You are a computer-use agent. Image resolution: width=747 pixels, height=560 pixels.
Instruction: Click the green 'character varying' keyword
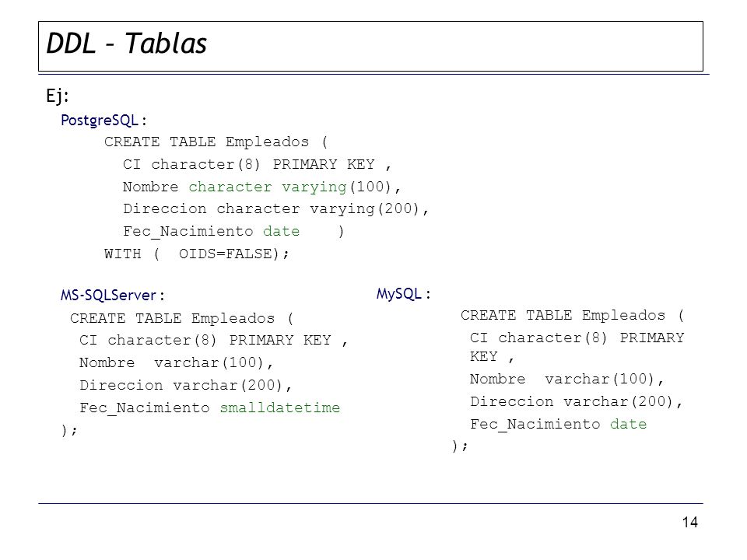[x=267, y=187]
